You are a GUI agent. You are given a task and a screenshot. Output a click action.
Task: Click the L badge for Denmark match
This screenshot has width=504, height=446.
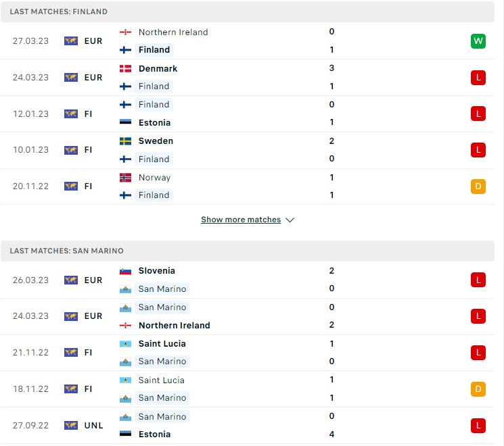point(478,78)
